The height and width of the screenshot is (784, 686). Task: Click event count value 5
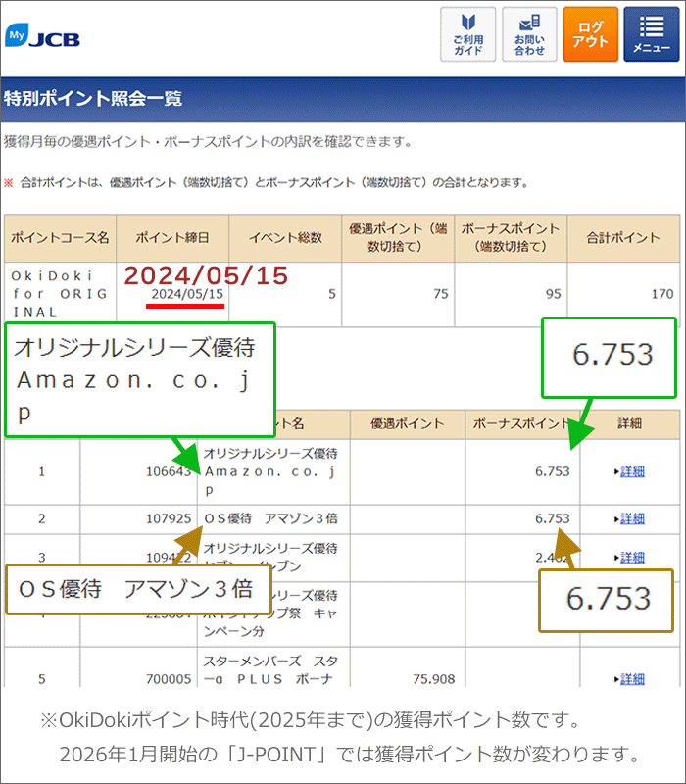332,294
